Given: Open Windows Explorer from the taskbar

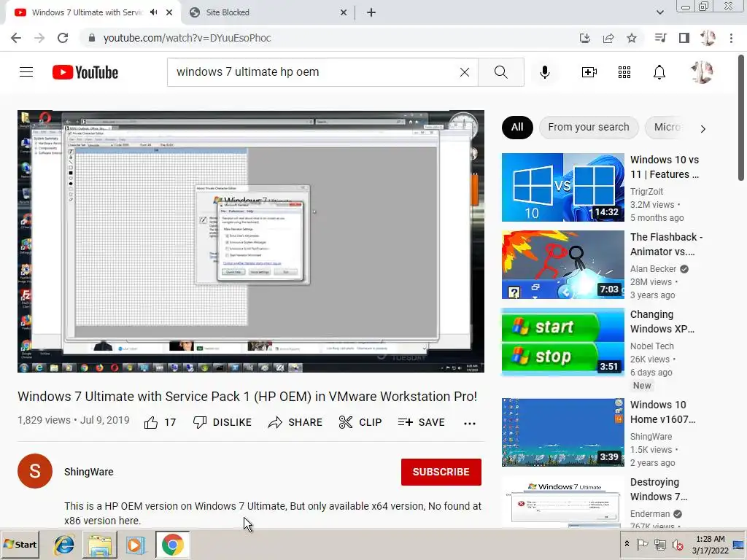Looking at the screenshot, I should (x=99, y=544).
